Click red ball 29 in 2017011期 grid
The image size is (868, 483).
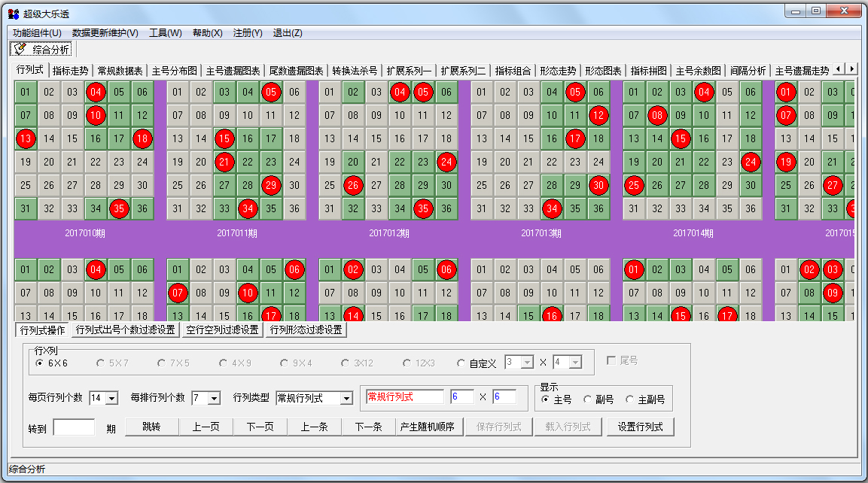pos(271,185)
